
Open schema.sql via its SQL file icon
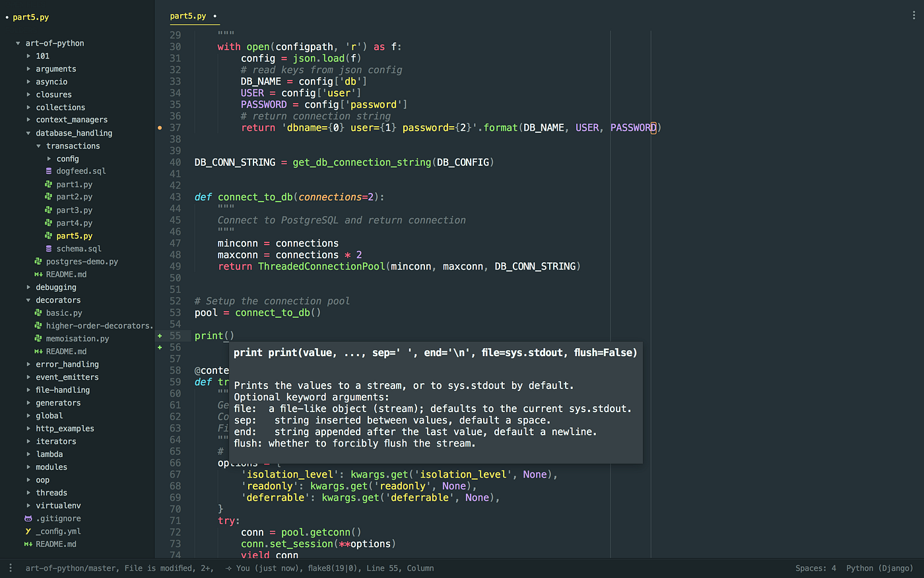click(x=48, y=248)
